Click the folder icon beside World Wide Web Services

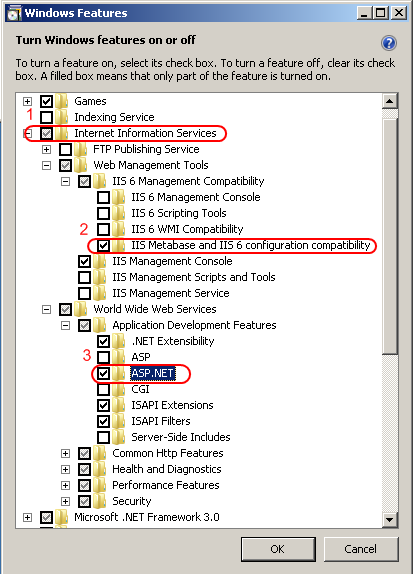[81, 309]
